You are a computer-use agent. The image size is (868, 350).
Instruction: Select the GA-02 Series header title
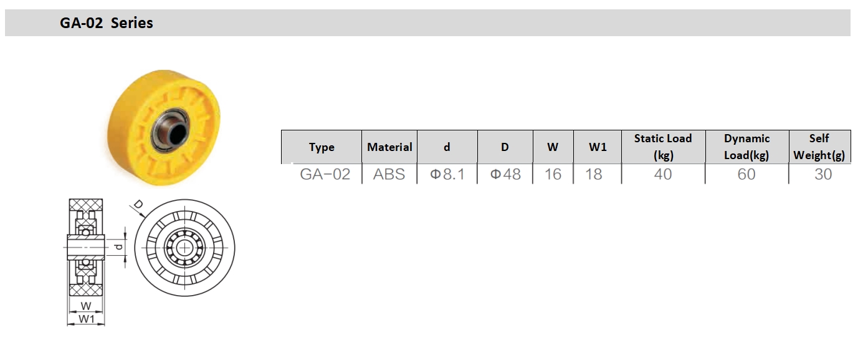coord(107,23)
